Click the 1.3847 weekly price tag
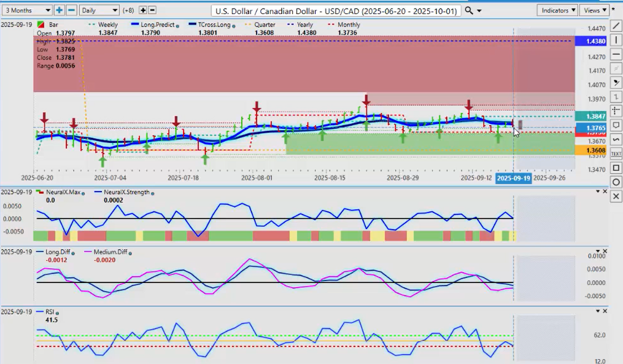This screenshot has height=364, width=623. (x=591, y=116)
